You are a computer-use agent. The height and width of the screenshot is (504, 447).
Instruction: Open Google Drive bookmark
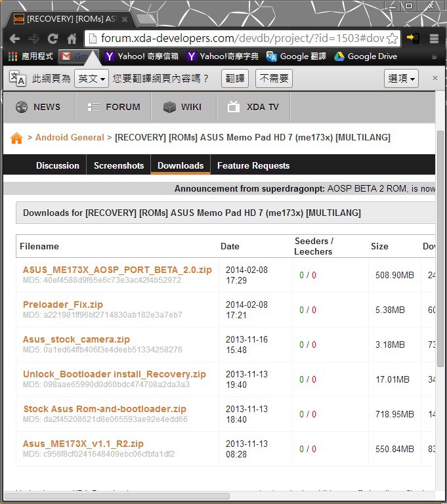366,56
